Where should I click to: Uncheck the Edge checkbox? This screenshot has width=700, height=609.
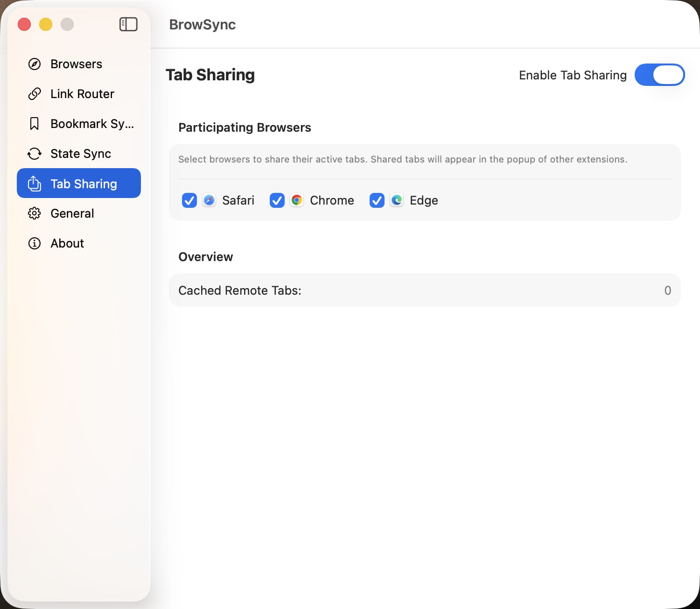[377, 200]
